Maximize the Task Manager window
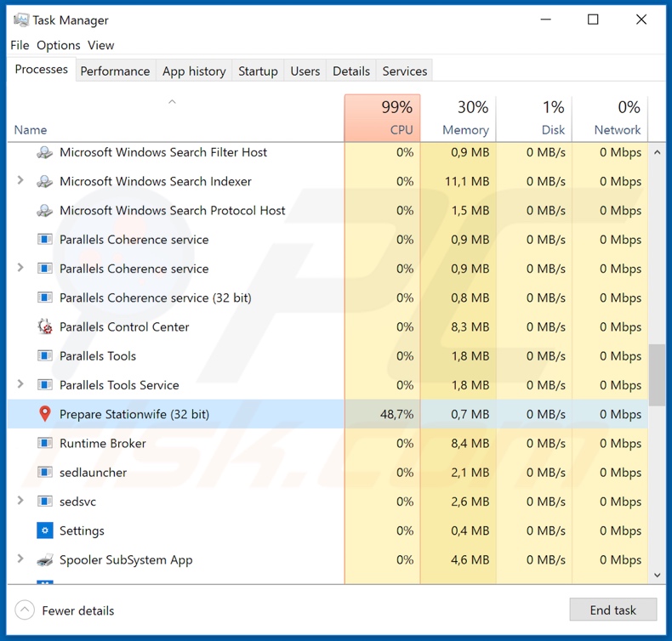The image size is (672, 641). tap(593, 20)
